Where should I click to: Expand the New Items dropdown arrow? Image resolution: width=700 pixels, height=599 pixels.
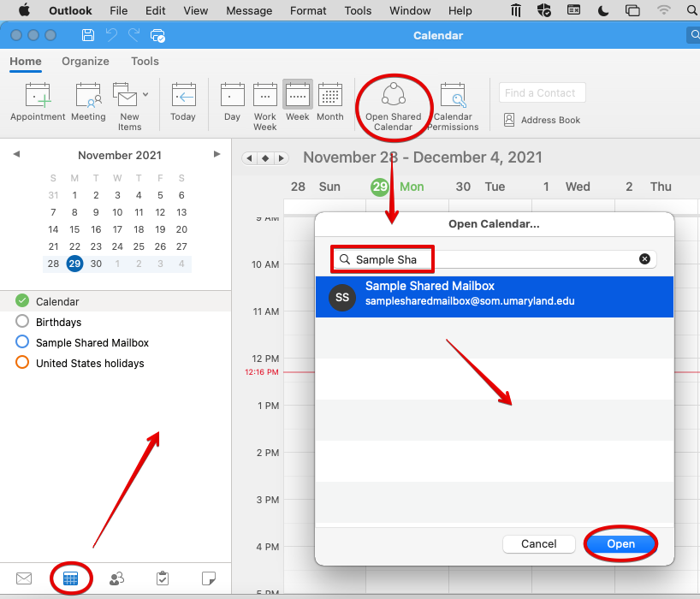tap(145, 94)
